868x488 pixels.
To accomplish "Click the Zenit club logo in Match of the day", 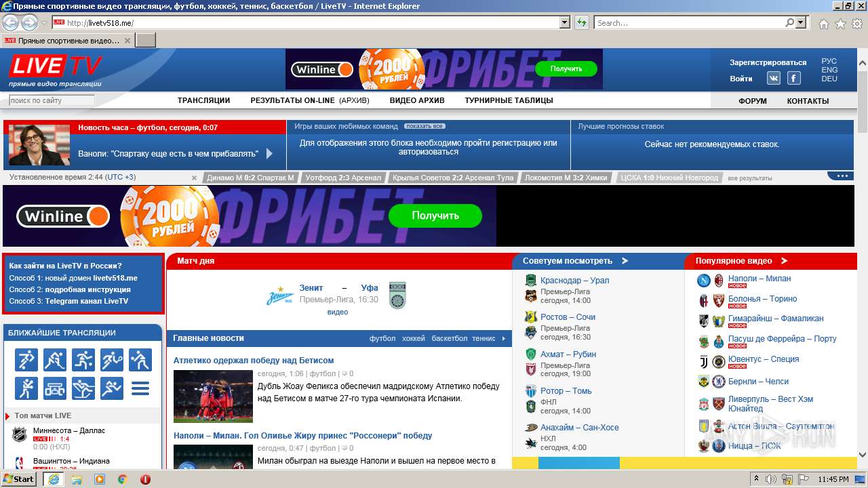I will pyautogui.click(x=280, y=296).
